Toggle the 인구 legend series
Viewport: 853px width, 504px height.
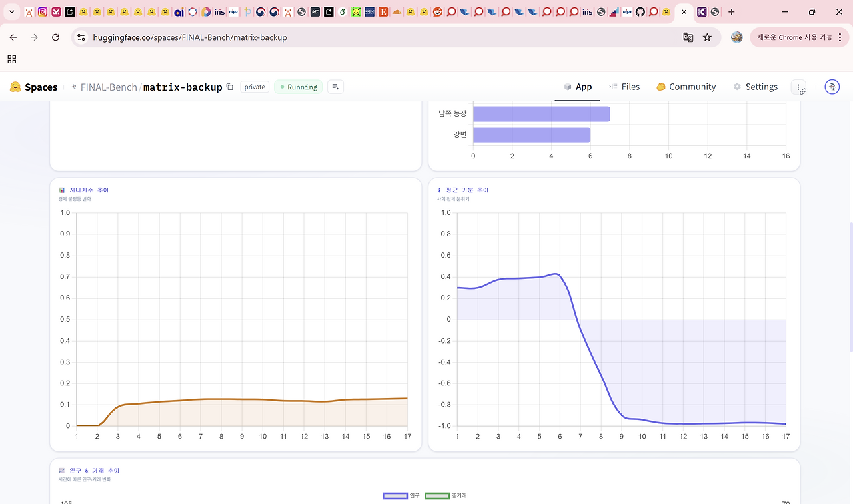point(401,496)
